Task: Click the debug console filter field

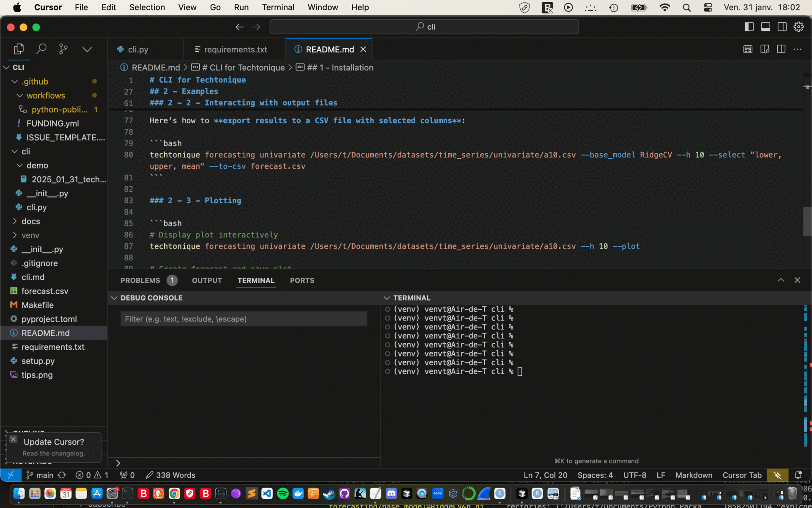Action: (244, 319)
